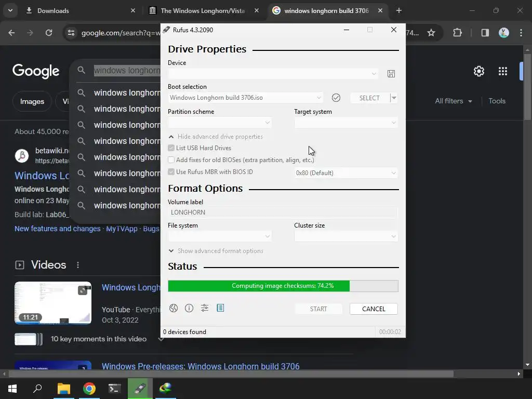Click the Videos section more options dots
532x399 pixels.
tap(78, 265)
